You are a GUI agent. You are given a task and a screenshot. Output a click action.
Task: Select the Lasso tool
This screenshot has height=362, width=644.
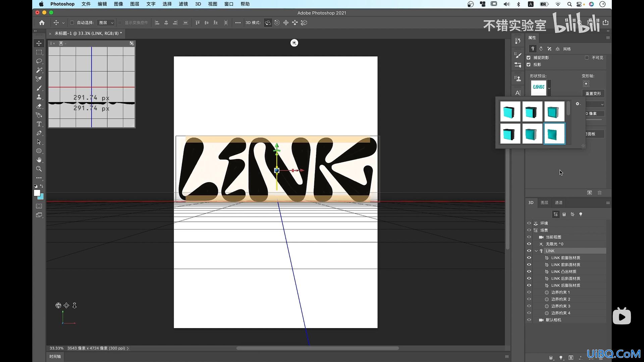(39, 61)
